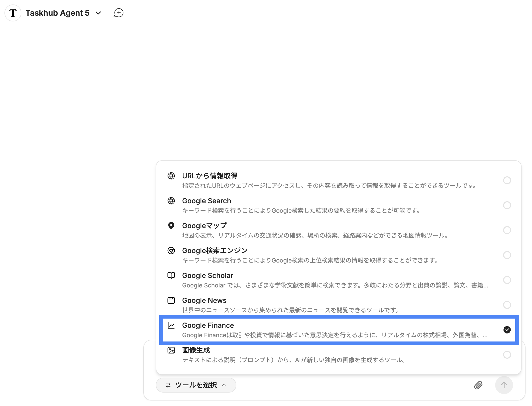Enable the Google News radio button
The width and height of the screenshot is (532, 406).
tap(507, 305)
